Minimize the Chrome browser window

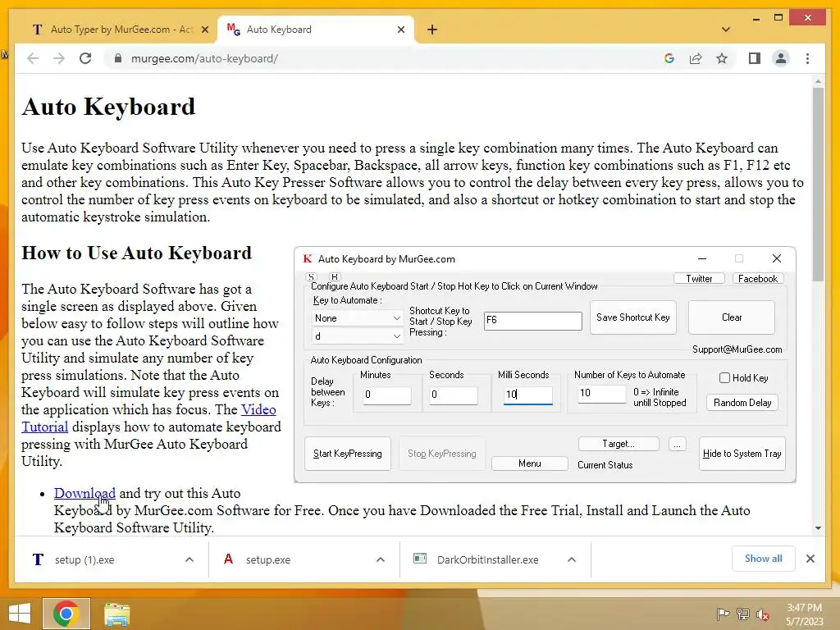[756, 19]
